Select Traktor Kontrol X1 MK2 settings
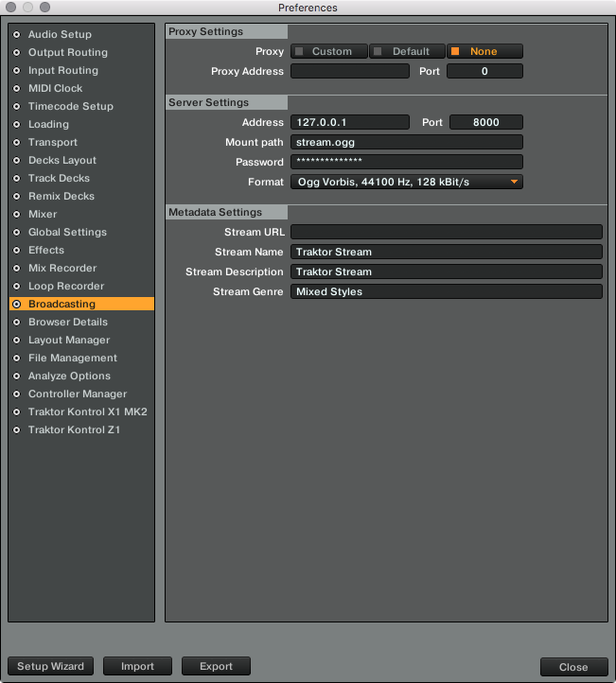This screenshot has width=616, height=683. [81, 412]
